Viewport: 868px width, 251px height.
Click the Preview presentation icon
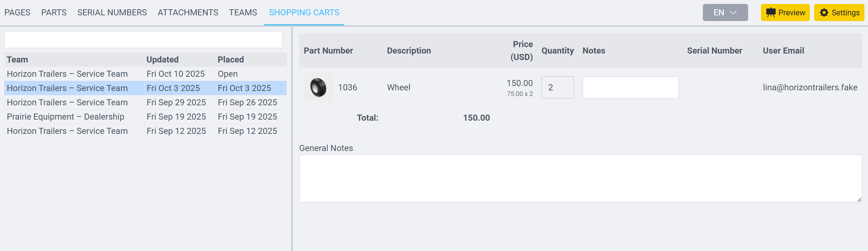(x=771, y=12)
